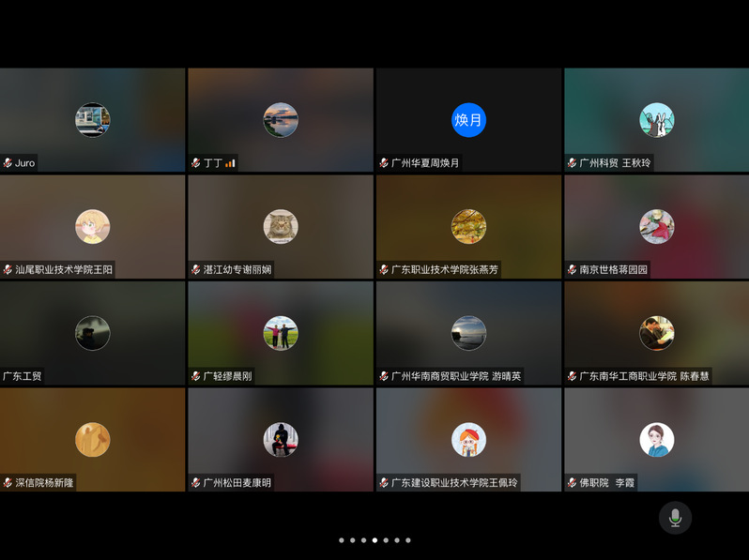Image resolution: width=749 pixels, height=560 pixels.
Task: Click the anime avatar of 汕尾职业技术学院王阳
Action: (x=92, y=226)
